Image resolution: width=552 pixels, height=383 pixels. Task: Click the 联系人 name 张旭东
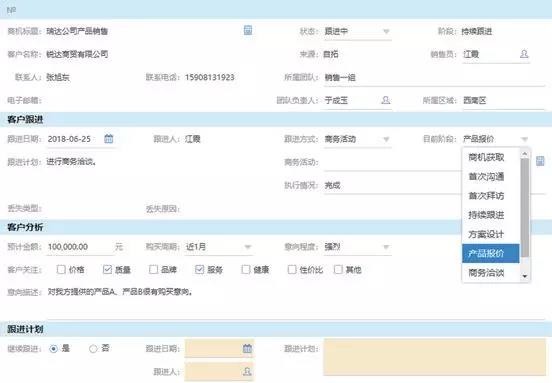point(58,77)
